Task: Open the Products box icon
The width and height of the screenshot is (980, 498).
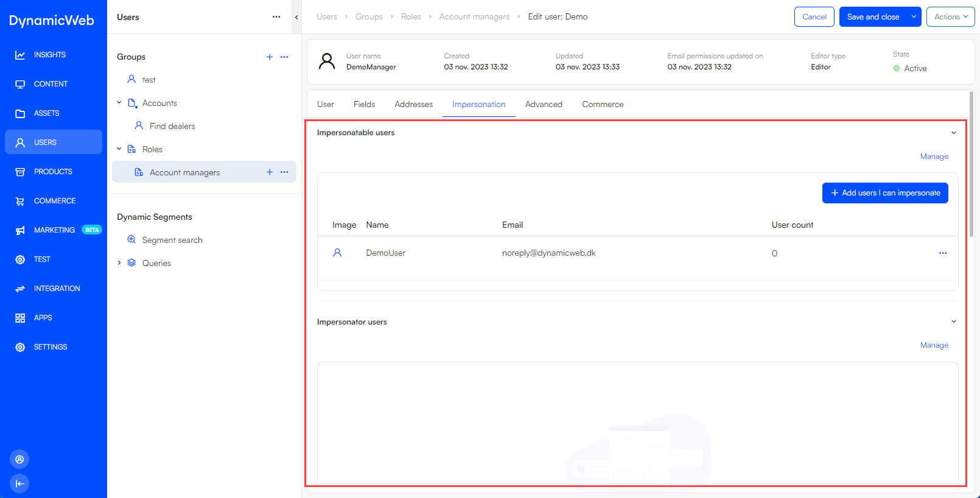Action: pos(20,172)
